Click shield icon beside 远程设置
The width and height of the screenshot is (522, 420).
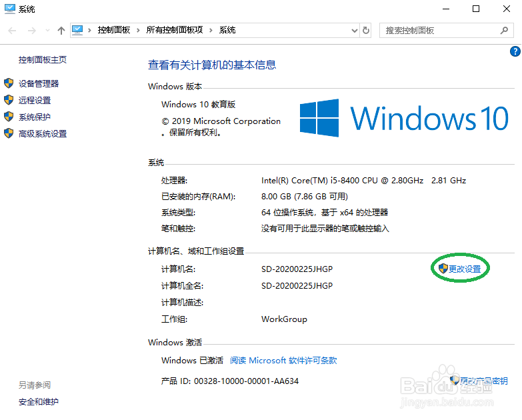pos(9,100)
